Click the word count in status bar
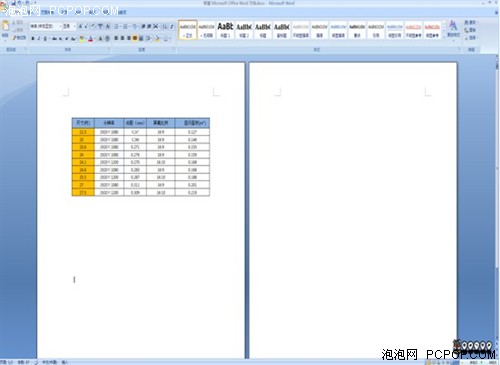500x365 pixels. pyautogui.click(x=23, y=362)
